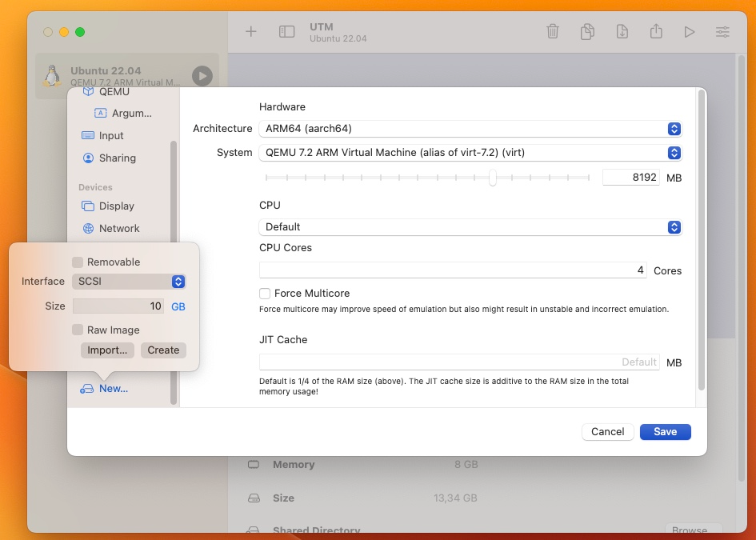The image size is (756, 540).
Task: Open VM settings sliders icon
Action: 722,32
